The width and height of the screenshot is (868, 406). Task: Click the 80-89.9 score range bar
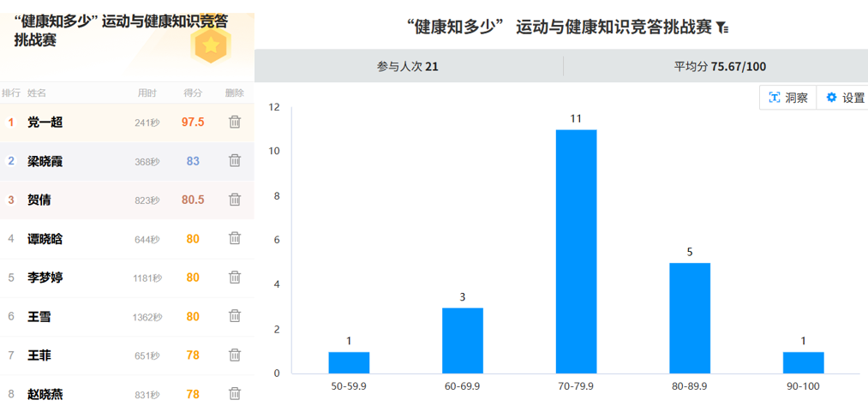click(x=690, y=318)
